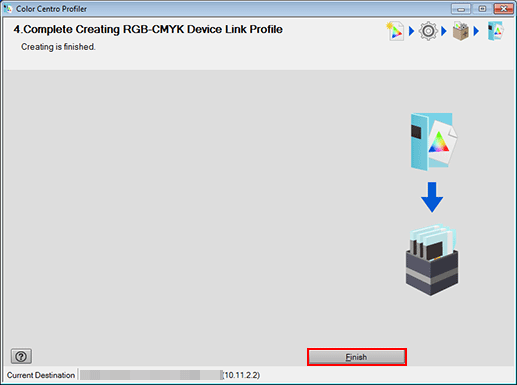Maximize the Color Centro Profiler window
The height and width of the screenshot is (385, 517).
(482, 9)
